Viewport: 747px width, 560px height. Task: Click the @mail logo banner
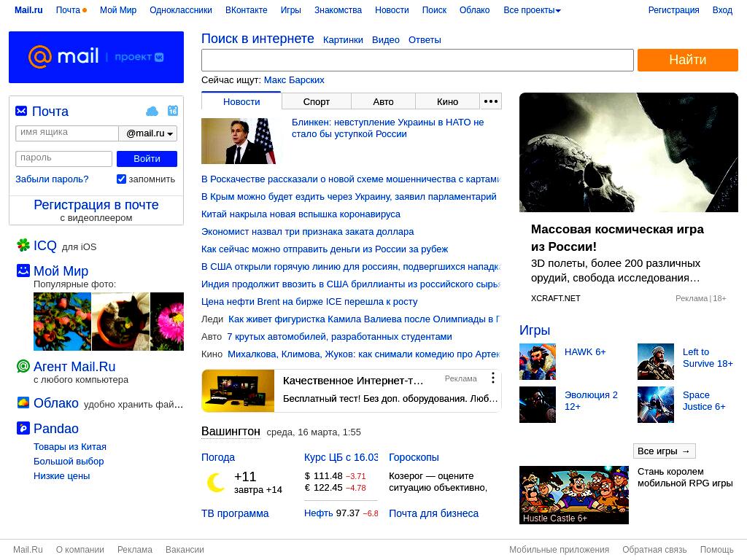point(96,57)
